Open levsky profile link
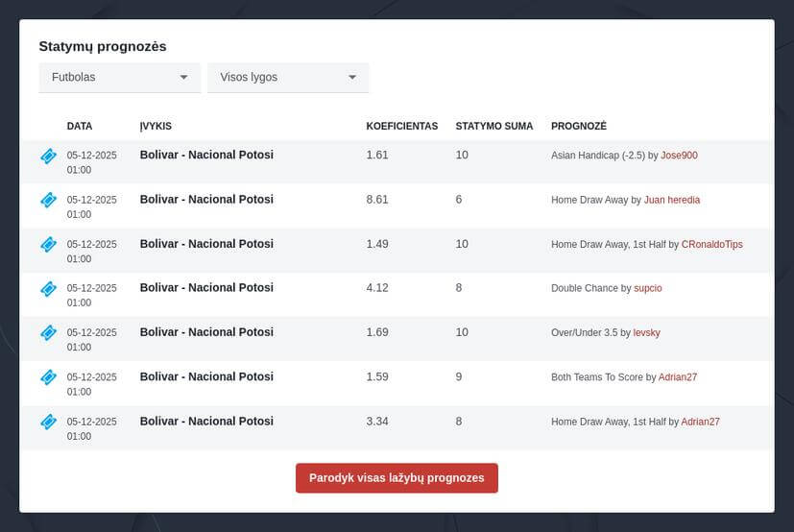Image resolution: width=794 pixels, height=532 pixels. pyautogui.click(x=646, y=333)
